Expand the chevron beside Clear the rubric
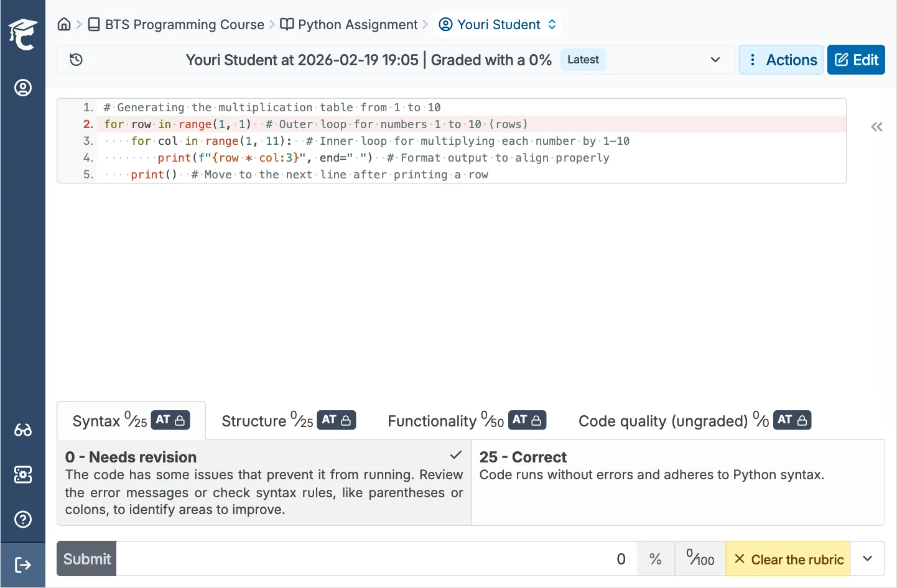The image size is (897, 588). click(867, 558)
